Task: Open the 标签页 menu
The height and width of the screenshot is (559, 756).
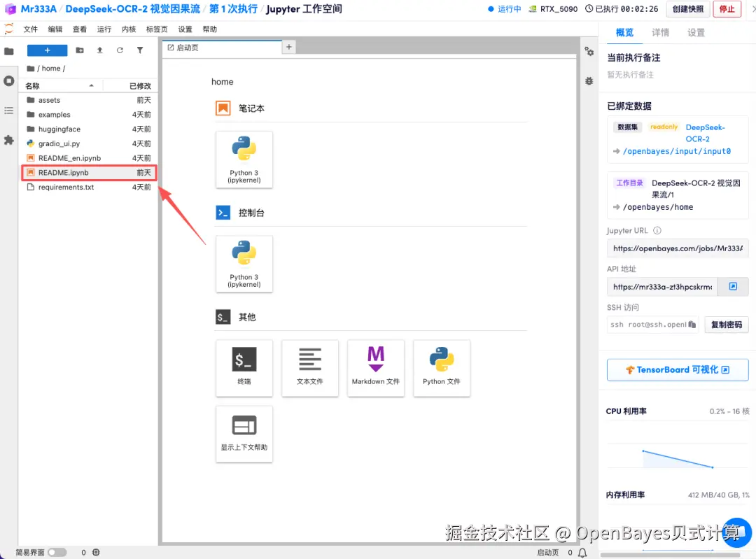Action: coord(157,29)
